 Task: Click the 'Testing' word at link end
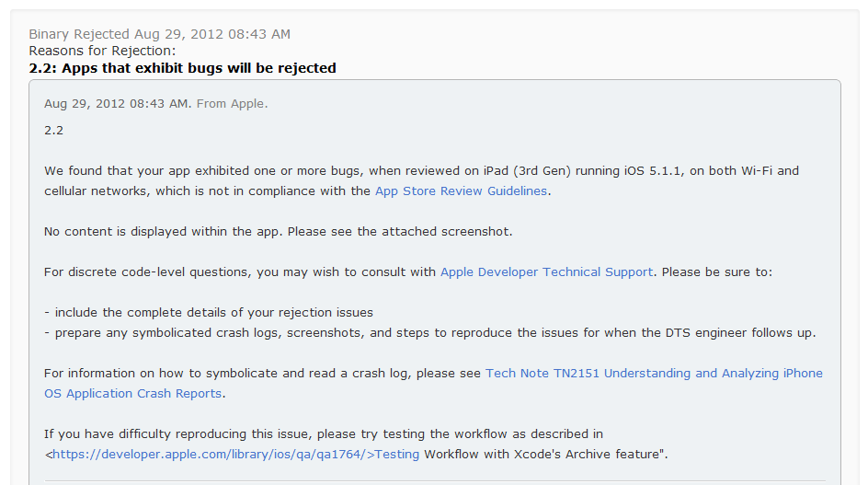[396, 455]
